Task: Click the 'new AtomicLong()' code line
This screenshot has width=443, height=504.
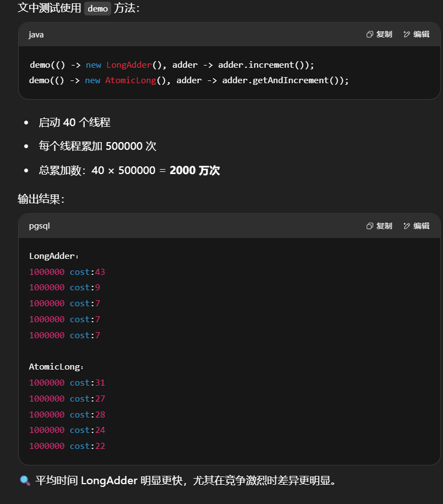Action: click(189, 80)
